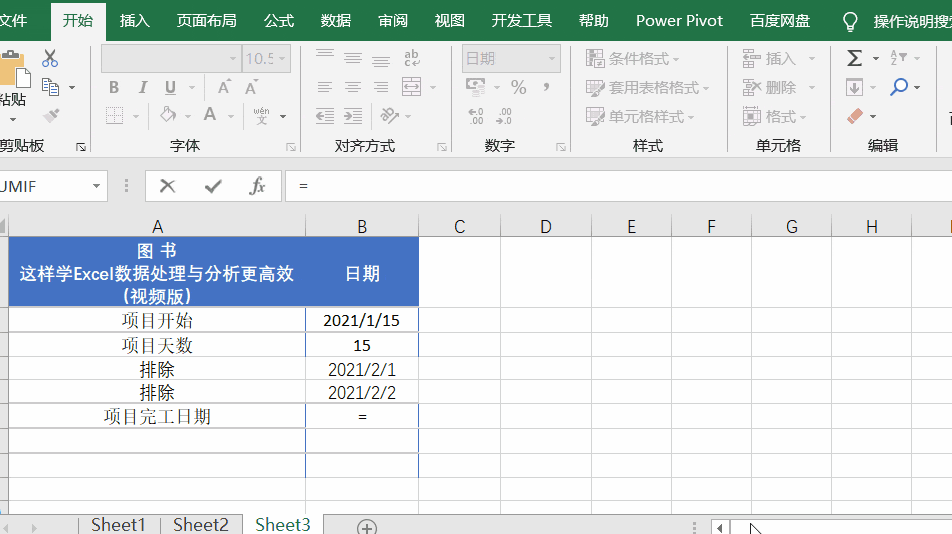952x534 pixels.
Task: Click the Clear eraser icon
Action: coord(855,116)
